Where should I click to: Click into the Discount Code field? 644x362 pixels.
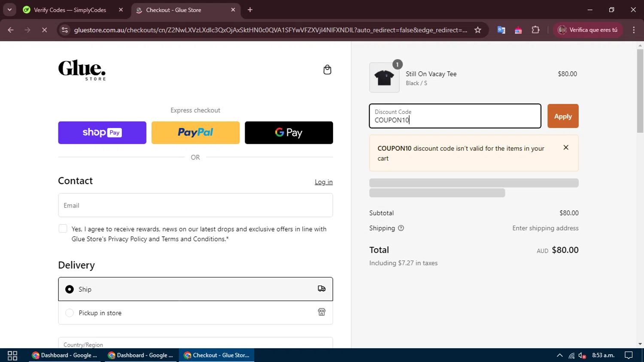tap(455, 116)
